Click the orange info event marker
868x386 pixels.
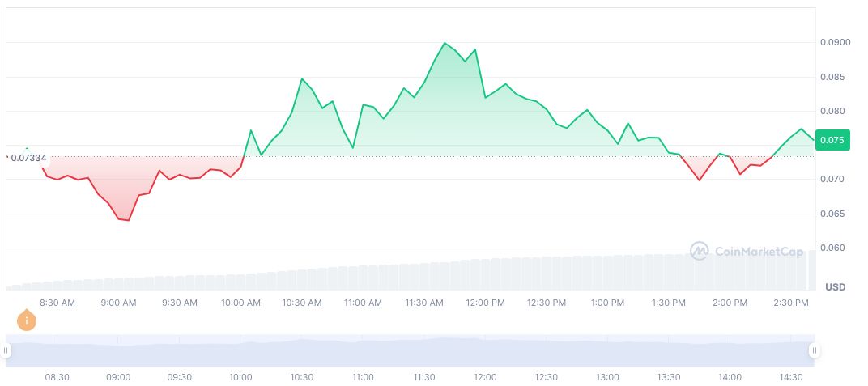(27, 320)
